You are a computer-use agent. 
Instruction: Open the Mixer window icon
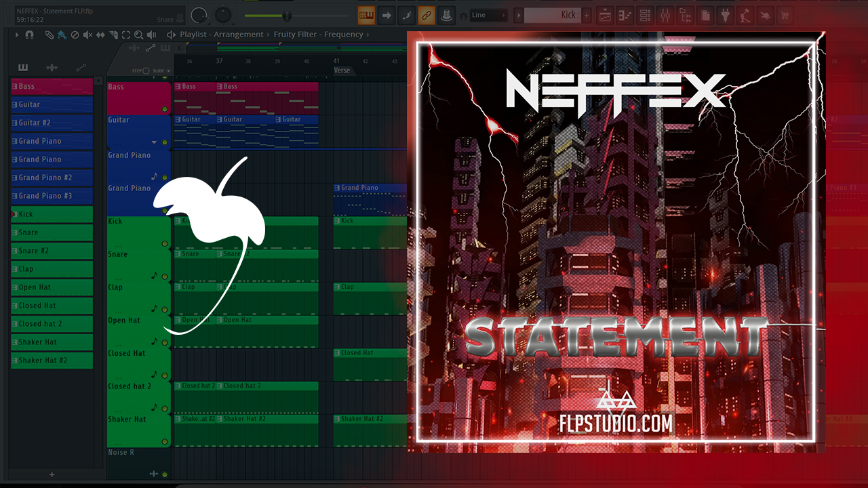[x=665, y=15]
